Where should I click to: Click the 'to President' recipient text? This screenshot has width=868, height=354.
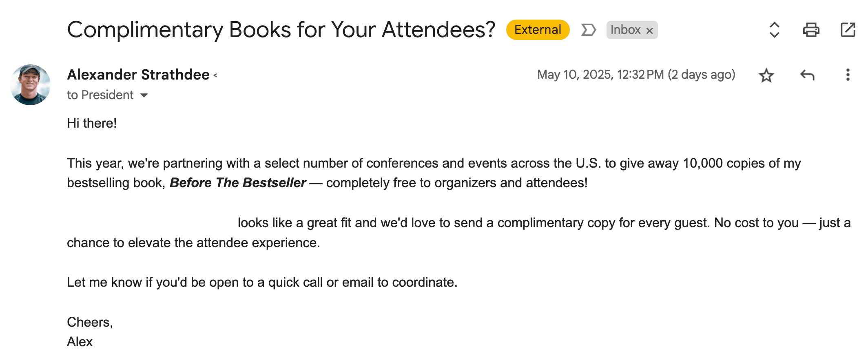100,95
